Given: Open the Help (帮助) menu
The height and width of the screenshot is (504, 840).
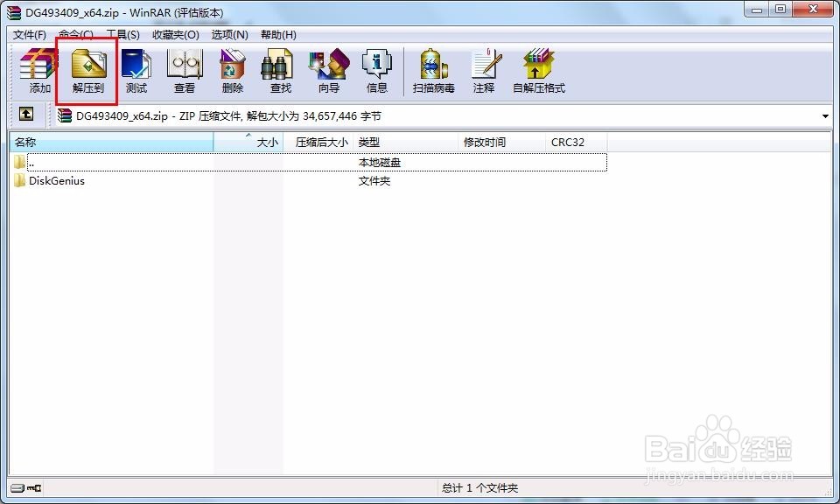Looking at the screenshot, I should click(278, 35).
